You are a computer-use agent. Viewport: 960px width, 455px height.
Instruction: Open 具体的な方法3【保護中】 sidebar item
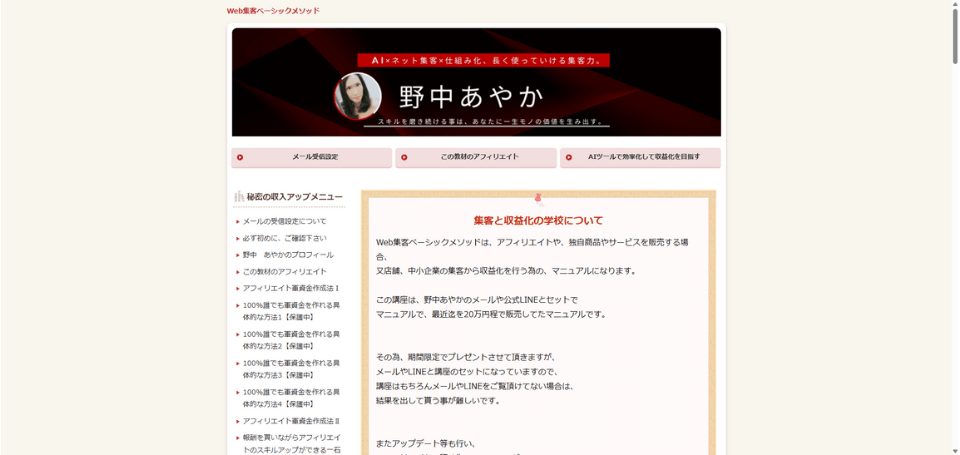tap(291, 369)
